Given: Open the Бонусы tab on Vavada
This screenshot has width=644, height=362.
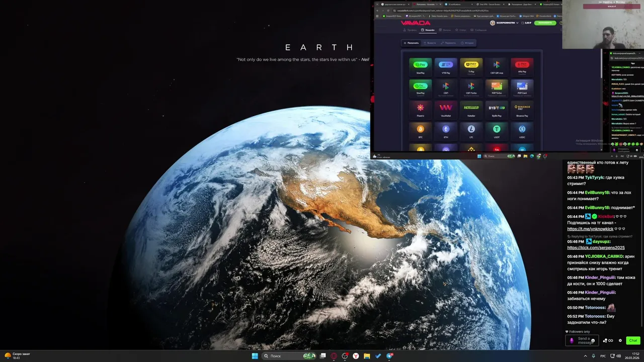Looking at the screenshot, I should (445, 30).
